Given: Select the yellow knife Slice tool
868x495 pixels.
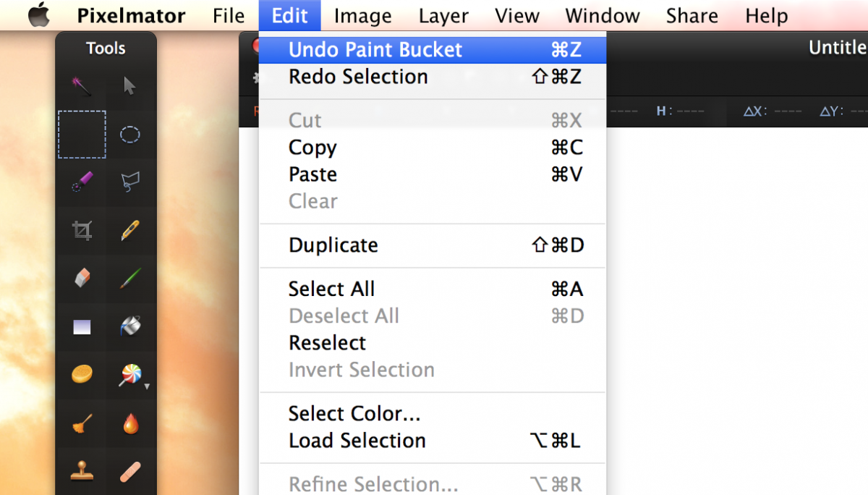Looking at the screenshot, I should click(x=130, y=231).
